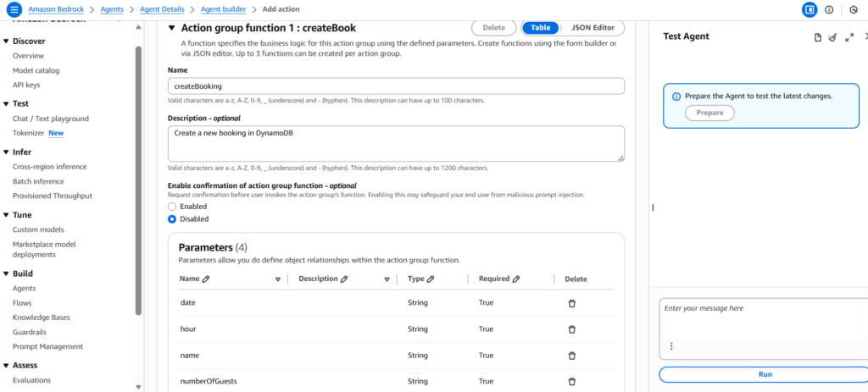Select the Enabled confirmation radio button

pyautogui.click(x=172, y=207)
